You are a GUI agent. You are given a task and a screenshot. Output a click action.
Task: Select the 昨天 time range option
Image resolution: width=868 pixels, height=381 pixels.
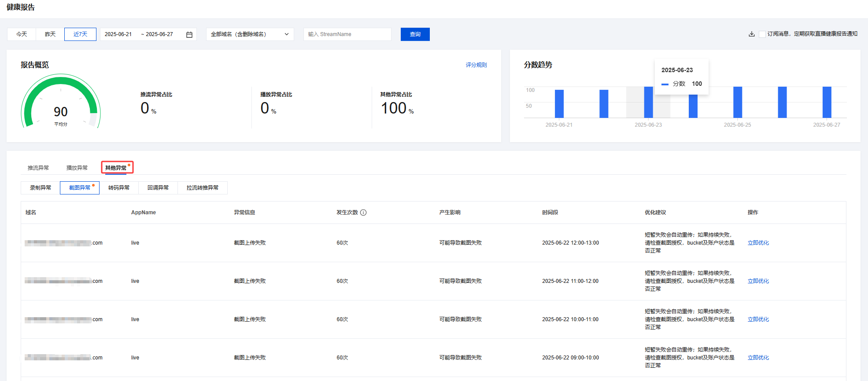(50, 34)
